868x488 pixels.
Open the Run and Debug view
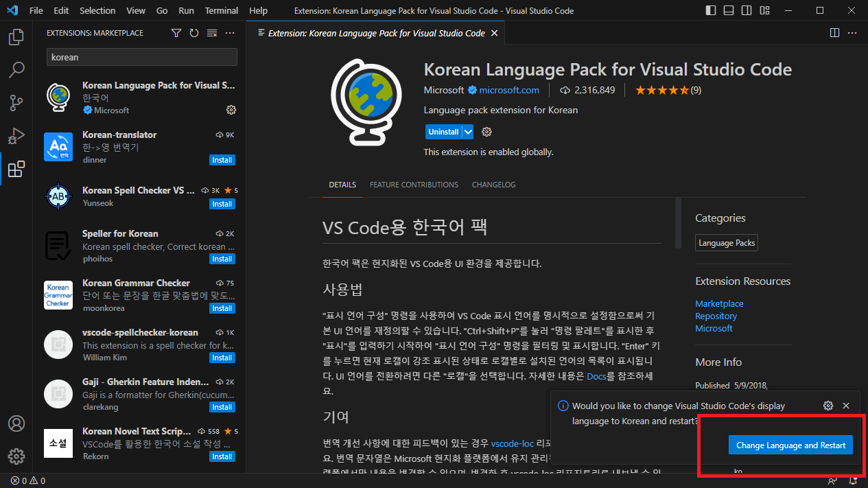tap(16, 136)
